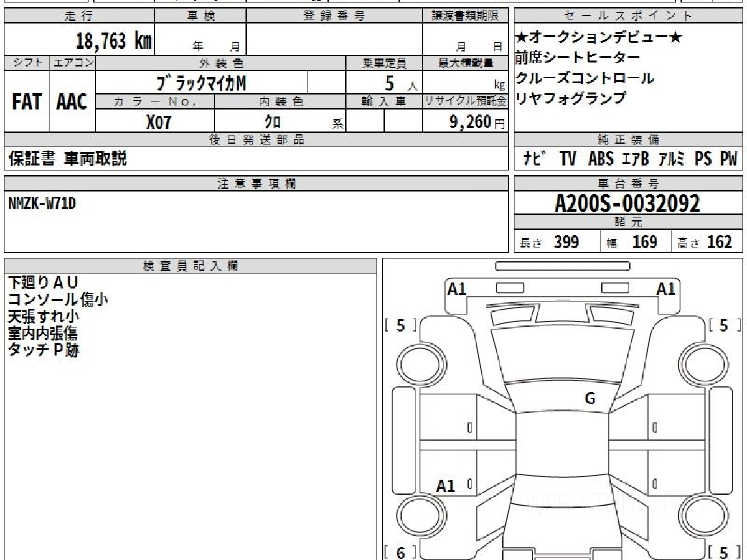Click the 最大積載量 header
This screenshot has width=747, height=560.
466,63
